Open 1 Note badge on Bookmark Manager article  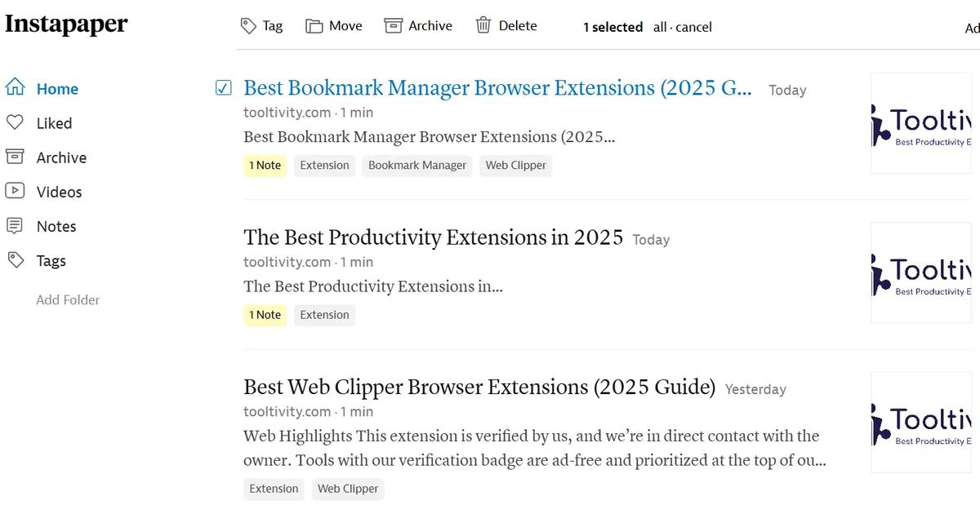point(265,166)
